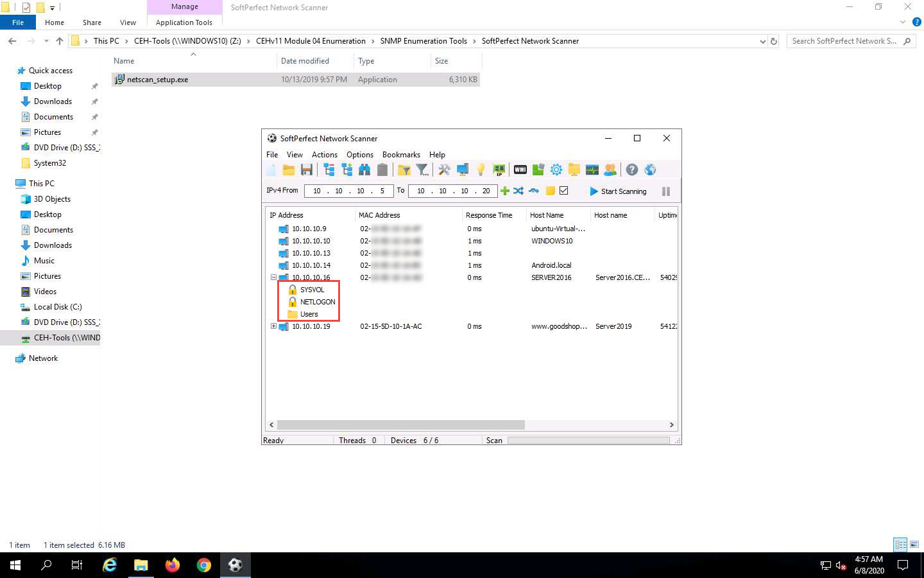
Task: Open recent locations dropdown beside Forward arrow
Action: coord(46,41)
